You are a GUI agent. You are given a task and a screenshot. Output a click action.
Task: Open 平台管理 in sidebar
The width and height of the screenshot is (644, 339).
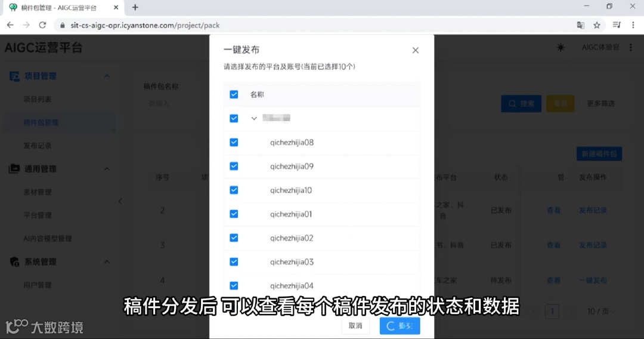pos(38,215)
